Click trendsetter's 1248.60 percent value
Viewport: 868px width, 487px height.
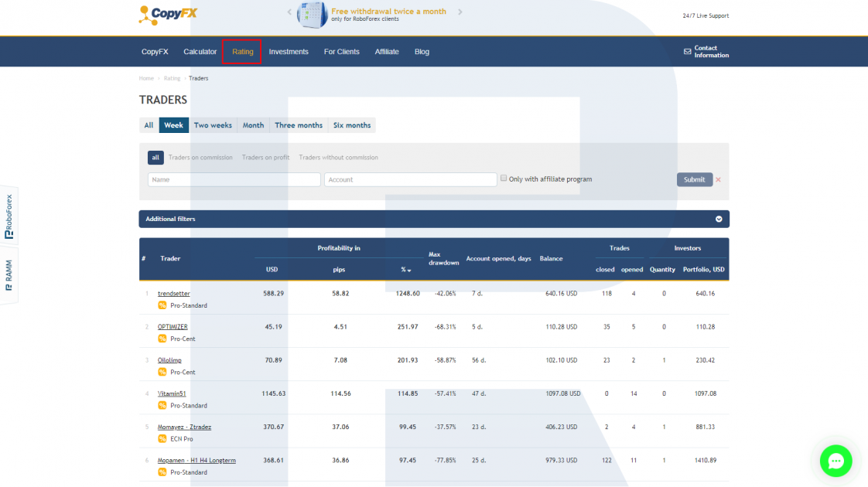tap(408, 294)
